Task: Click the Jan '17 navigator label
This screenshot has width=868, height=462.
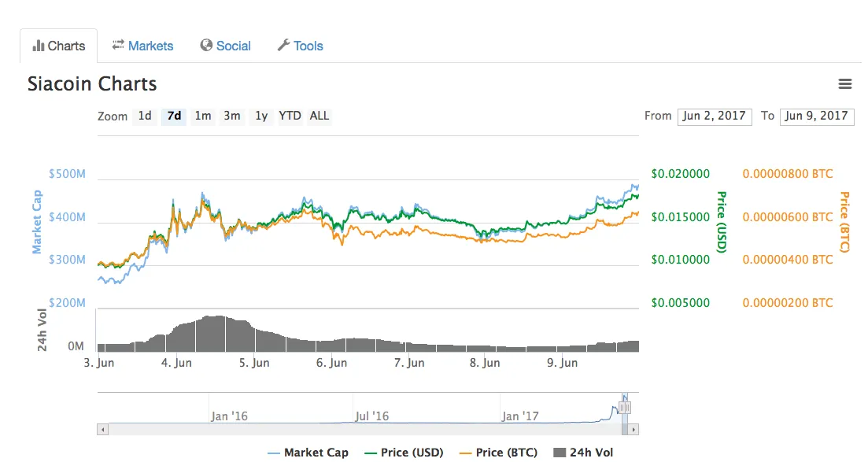Action: [x=520, y=416]
